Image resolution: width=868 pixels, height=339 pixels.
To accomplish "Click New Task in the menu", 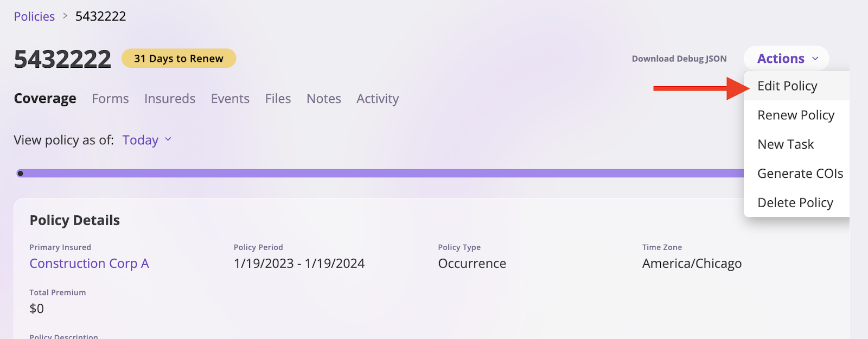I will (x=796, y=144).
